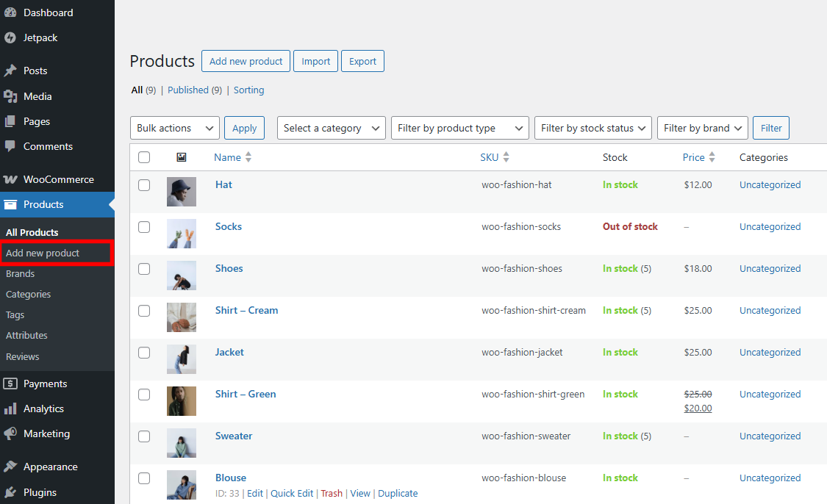Sort products by clicking the Price sort arrows
This screenshot has width=827, height=504.
point(710,156)
